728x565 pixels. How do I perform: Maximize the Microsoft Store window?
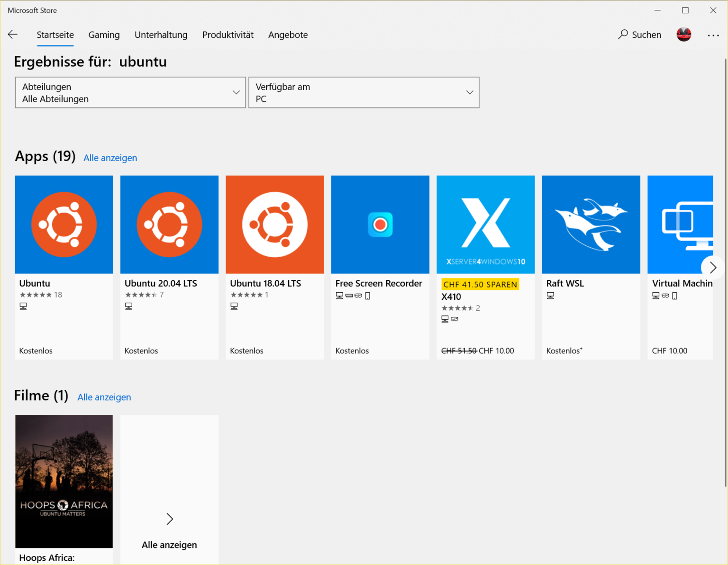click(x=685, y=10)
